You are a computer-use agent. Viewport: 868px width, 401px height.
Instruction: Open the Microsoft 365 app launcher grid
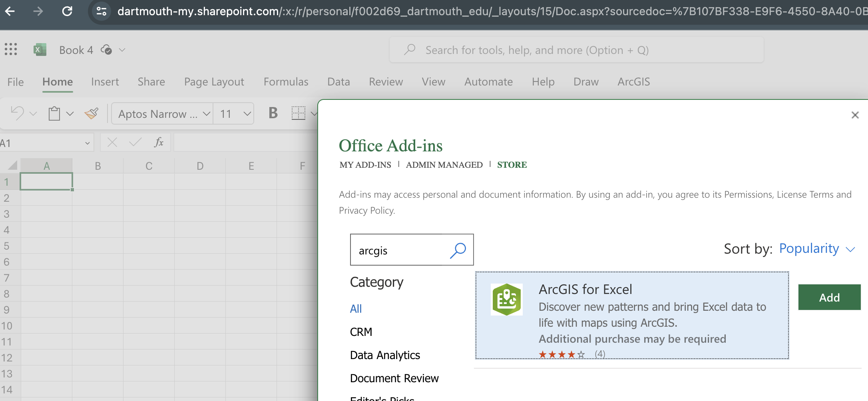(11, 50)
